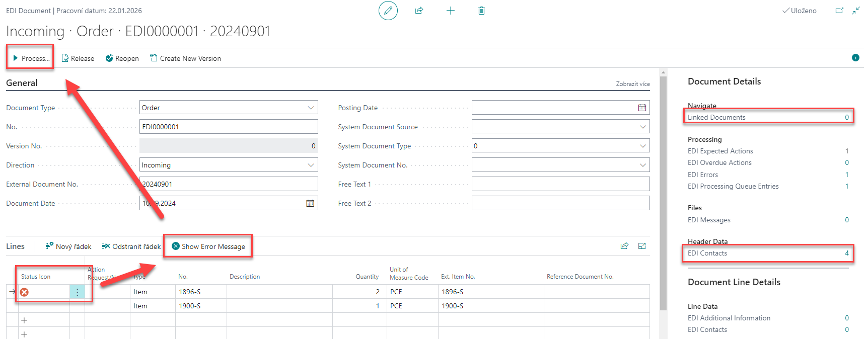Click the Uloženo saved status
Screen dimensions: 868x339
(x=800, y=11)
